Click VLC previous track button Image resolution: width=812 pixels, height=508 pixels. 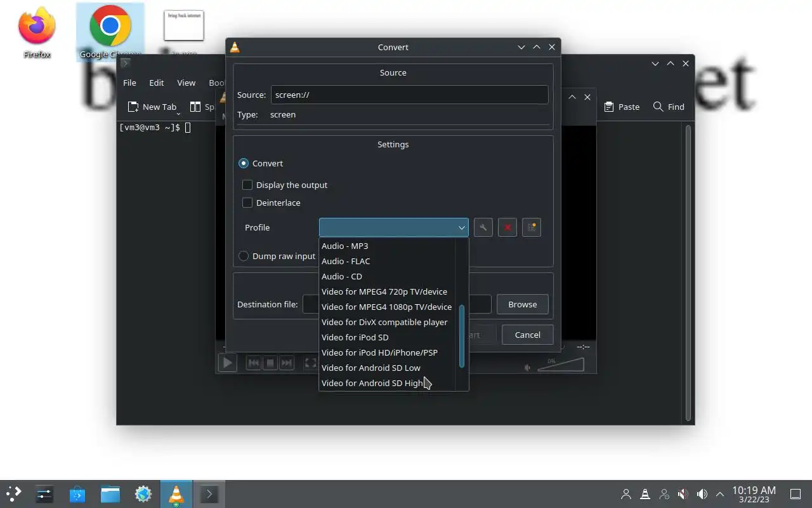(x=253, y=363)
